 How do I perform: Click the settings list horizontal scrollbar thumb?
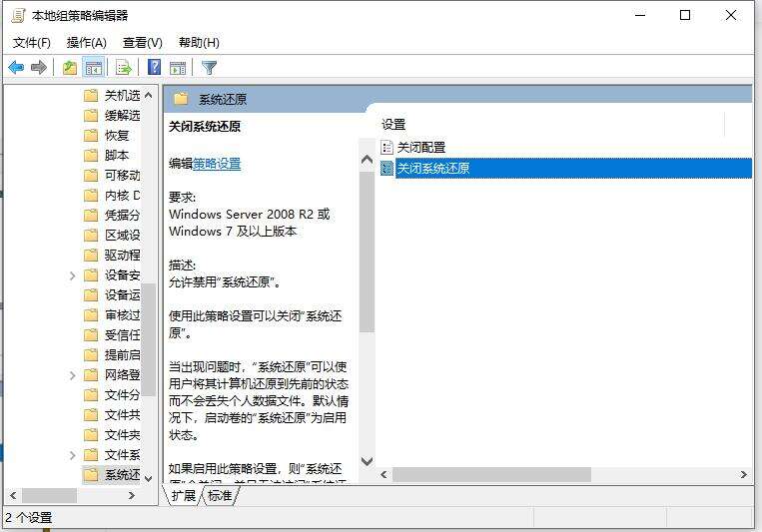tap(491, 475)
